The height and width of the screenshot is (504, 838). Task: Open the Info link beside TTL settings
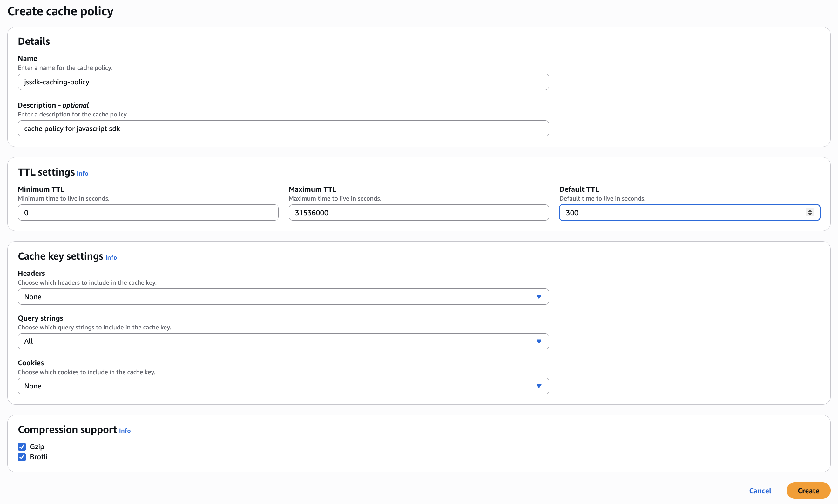click(x=82, y=174)
